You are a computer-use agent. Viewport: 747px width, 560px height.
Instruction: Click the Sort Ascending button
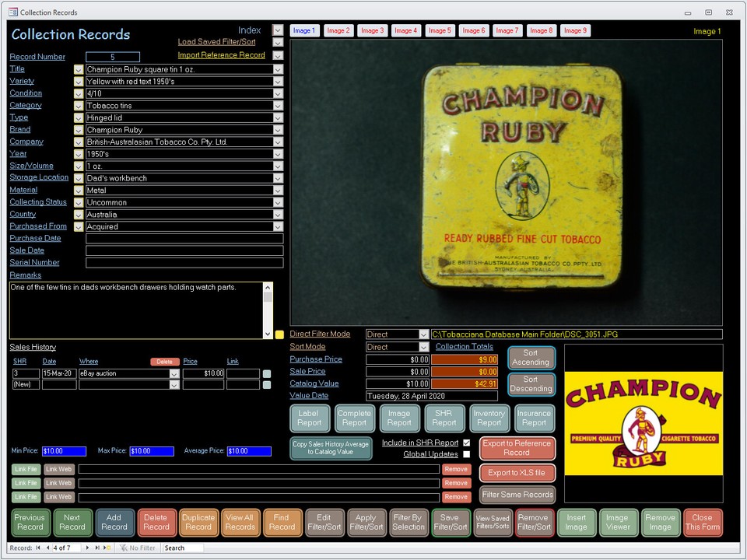(x=531, y=358)
